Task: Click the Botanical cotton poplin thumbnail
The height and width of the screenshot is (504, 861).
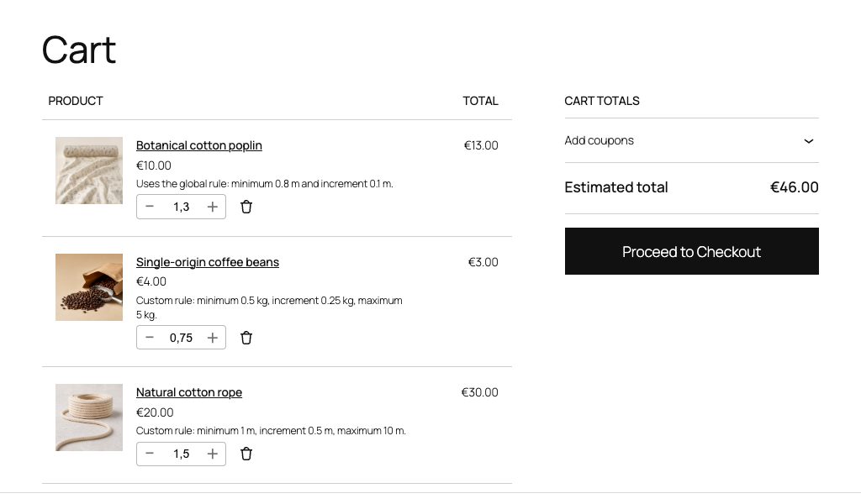Action: pos(89,171)
